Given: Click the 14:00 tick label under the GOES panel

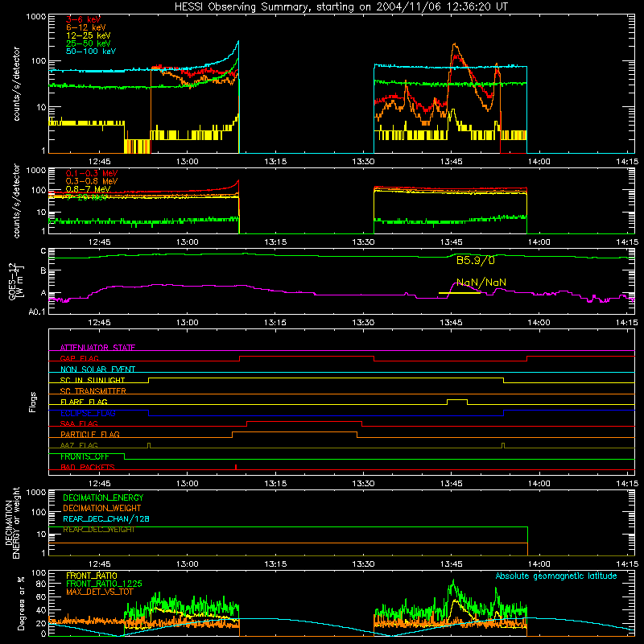Looking at the screenshot, I should click(539, 323).
